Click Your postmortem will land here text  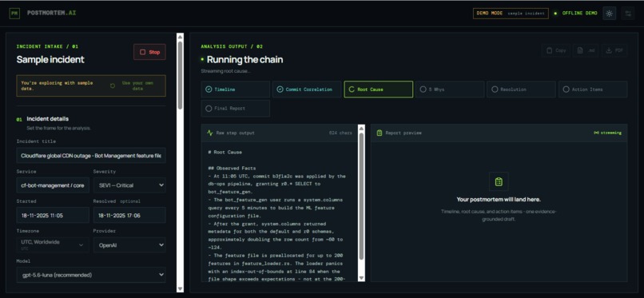pos(499,200)
